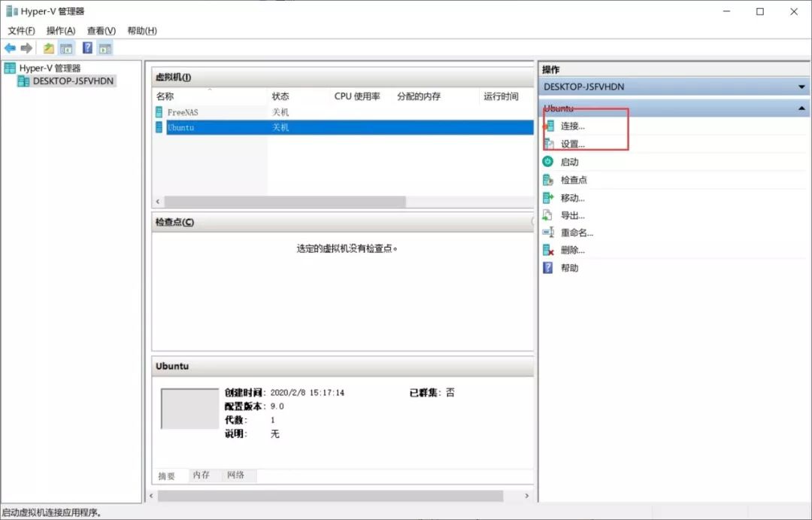The height and width of the screenshot is (520, 812).
Task: Open the 查看(V) menu
Action: pos(101,31)
